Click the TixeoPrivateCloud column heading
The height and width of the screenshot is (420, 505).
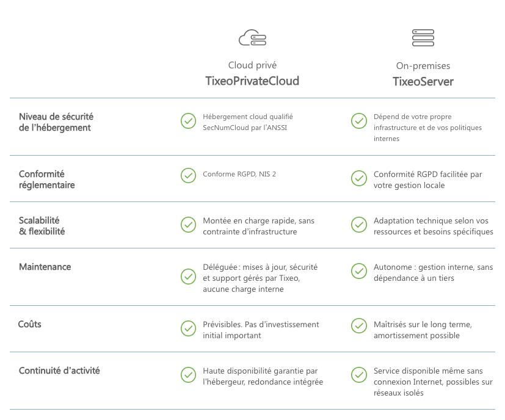pyautogui.click(x=252, y=81)
